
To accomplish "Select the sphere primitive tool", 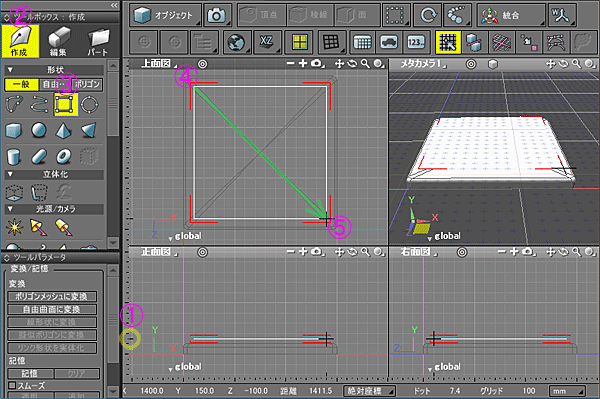I will (x=39, y=130).
